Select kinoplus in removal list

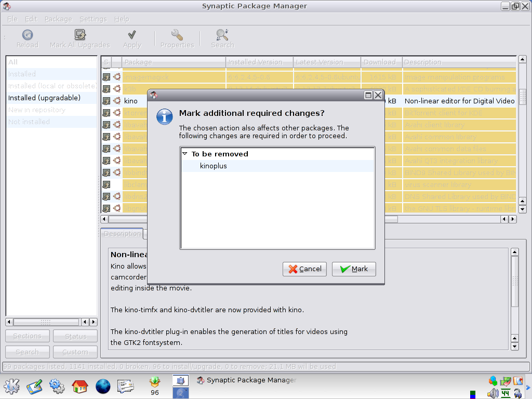tap(277, 166)
